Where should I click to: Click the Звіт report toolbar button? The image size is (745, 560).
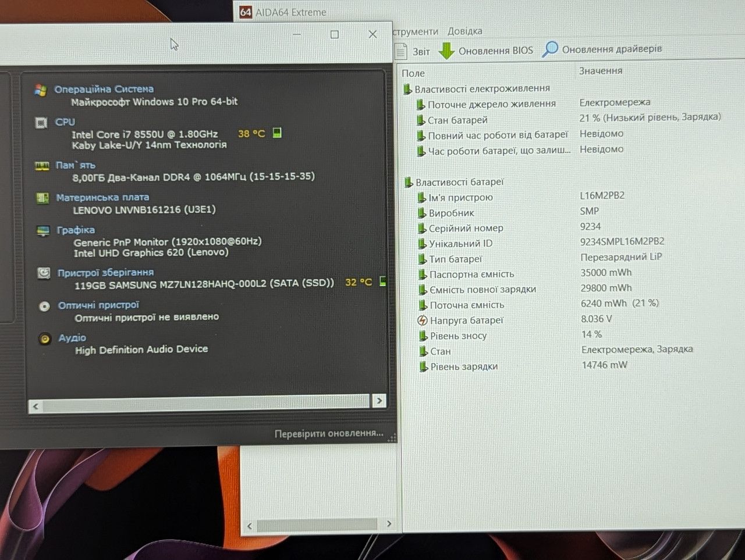[x=413, y=51]
